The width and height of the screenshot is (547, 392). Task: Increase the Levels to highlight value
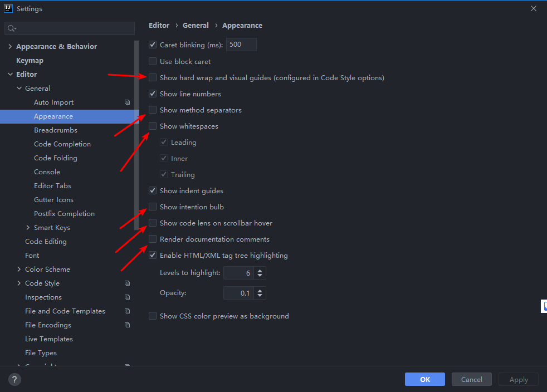click(261, 271)
